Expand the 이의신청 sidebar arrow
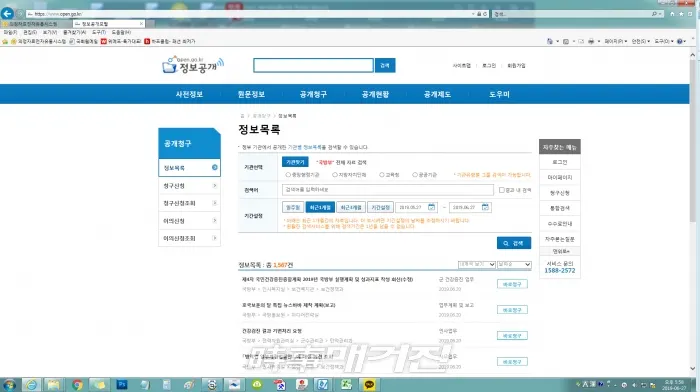 [x=215, y=221]
